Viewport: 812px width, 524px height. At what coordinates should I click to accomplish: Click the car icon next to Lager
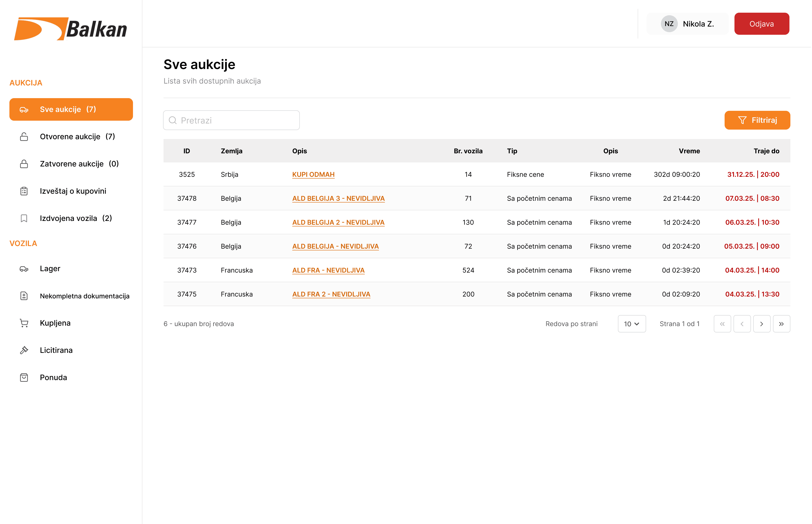[x=24, y=269]
